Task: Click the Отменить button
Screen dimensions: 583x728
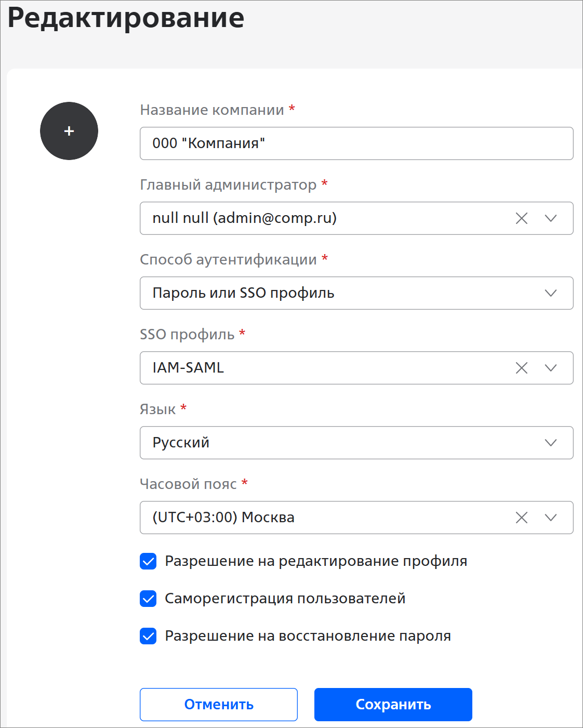Action: 219,705
